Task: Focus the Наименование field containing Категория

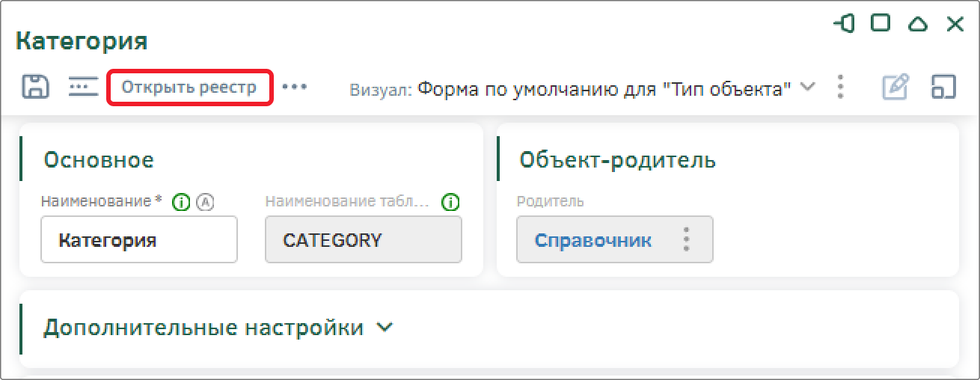Action: click(x=139, y=240)
